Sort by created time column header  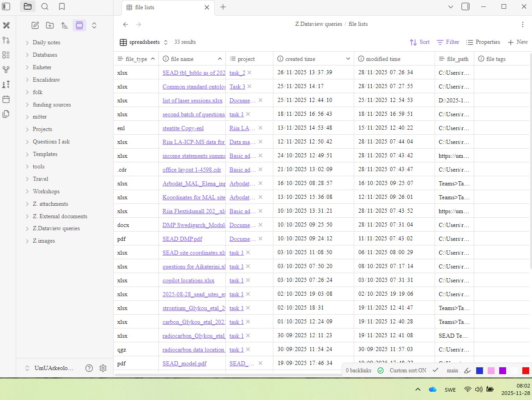tap(300, 59)
